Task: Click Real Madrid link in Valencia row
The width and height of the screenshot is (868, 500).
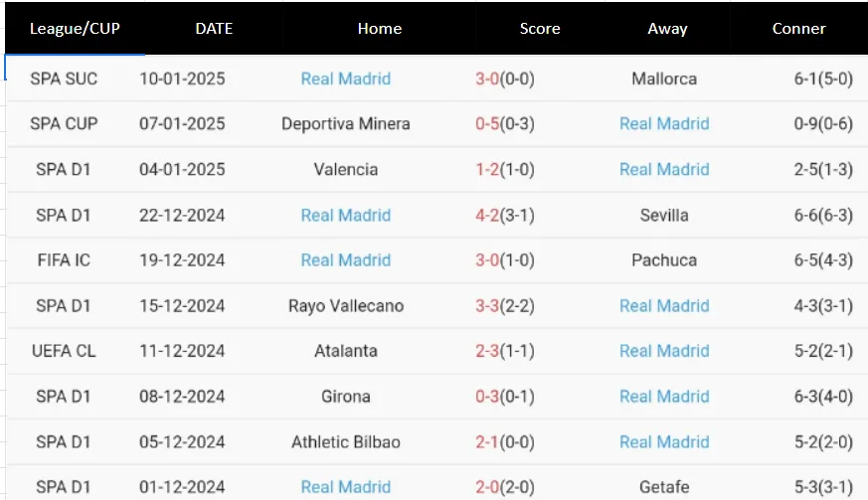Action: click(x=664, y=169)
